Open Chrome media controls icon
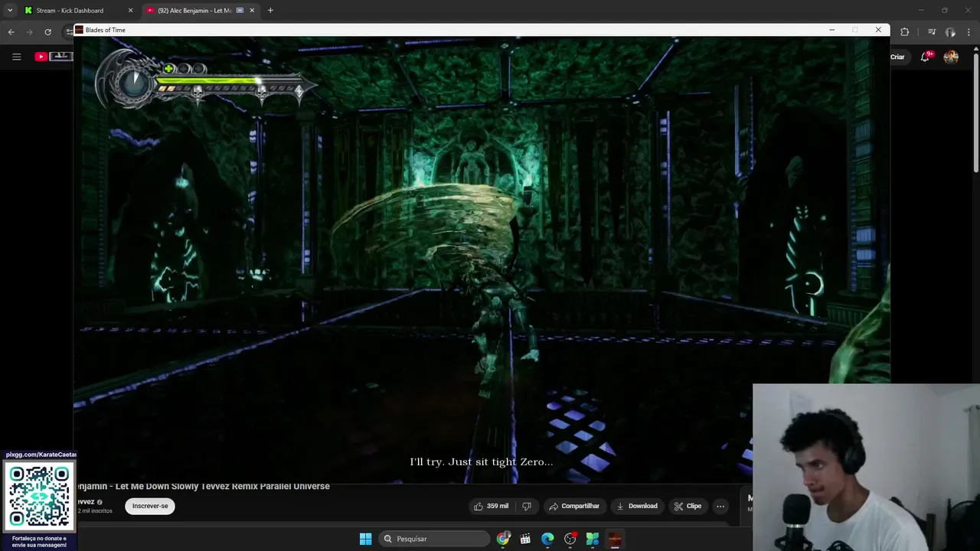 coord(932,32)
